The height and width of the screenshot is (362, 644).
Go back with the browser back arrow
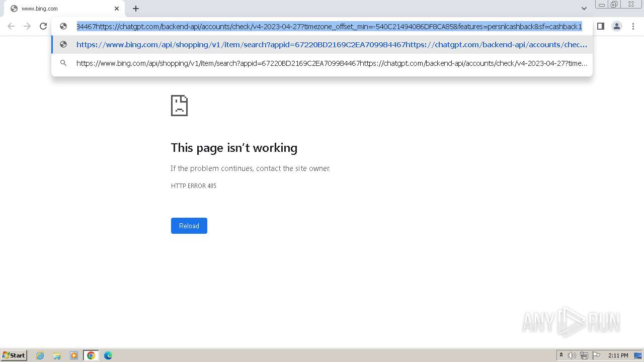pos(11,26)
